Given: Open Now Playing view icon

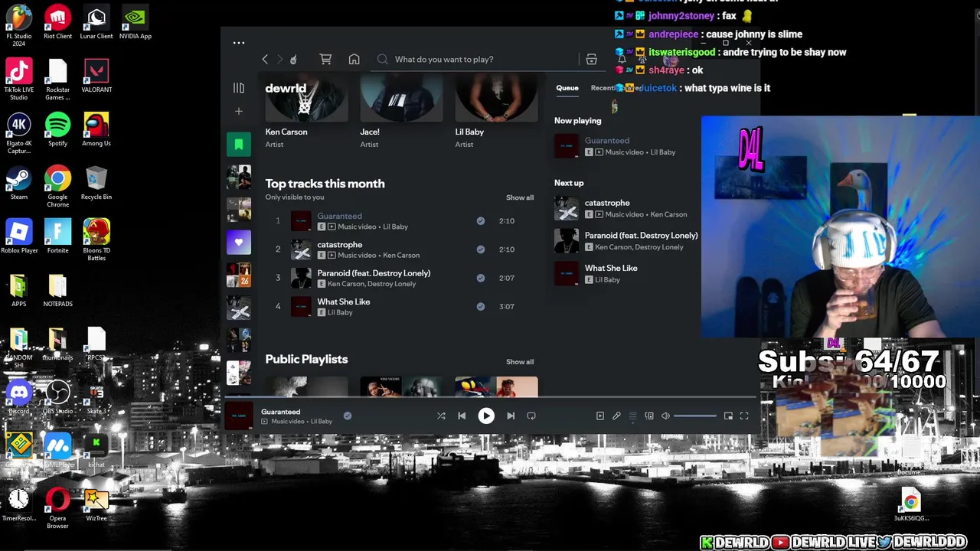Looking at the screenshot, I should click(600, 416).
